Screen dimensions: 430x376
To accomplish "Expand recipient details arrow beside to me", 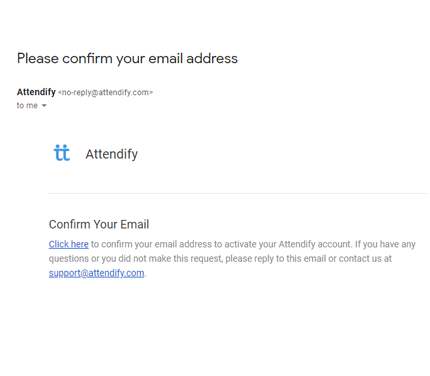I will (x=44, y=106).
